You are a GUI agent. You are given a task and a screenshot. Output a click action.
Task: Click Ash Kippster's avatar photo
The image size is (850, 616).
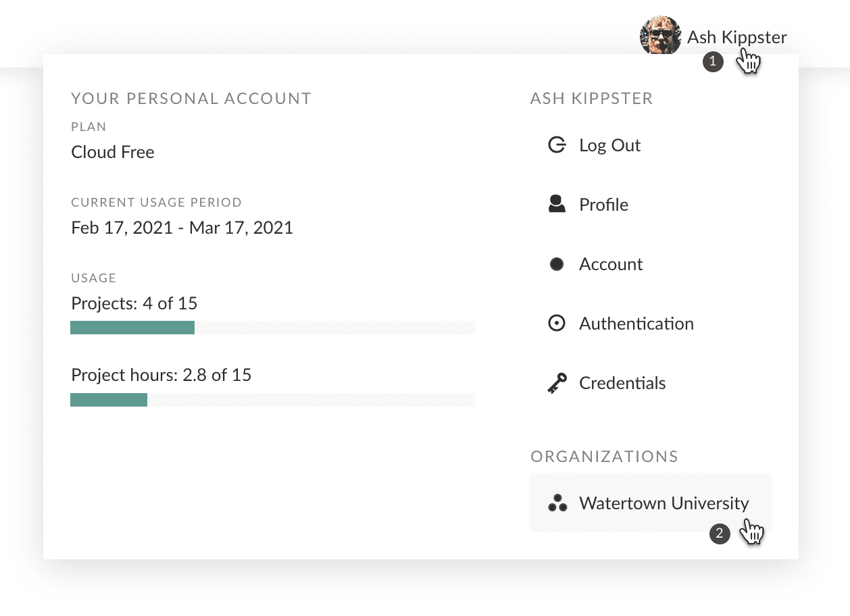[x=660, y=34]
